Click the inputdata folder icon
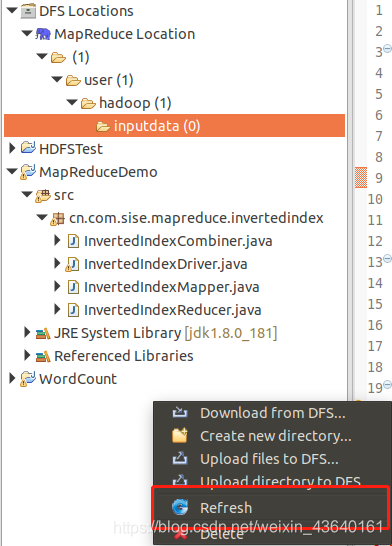Screen dimensions: 392x546 coord(103,126)
